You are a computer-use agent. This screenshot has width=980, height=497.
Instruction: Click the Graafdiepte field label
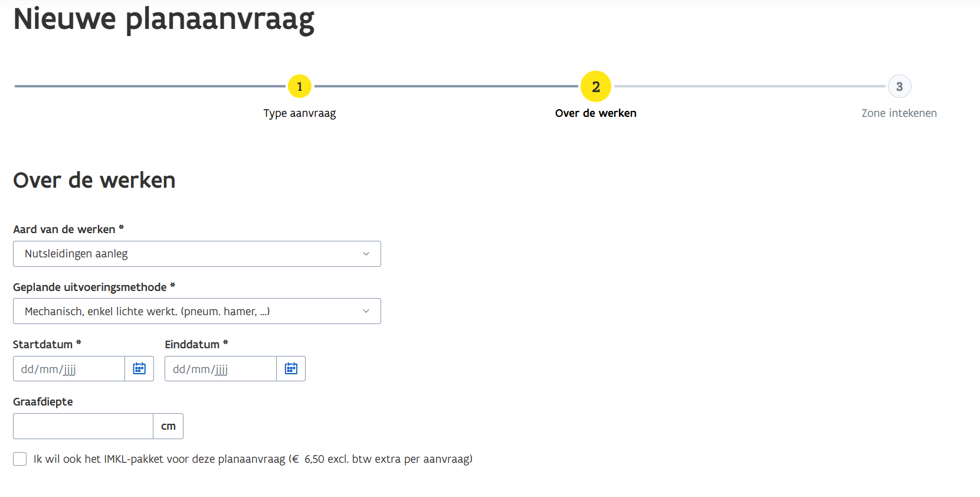43,402
